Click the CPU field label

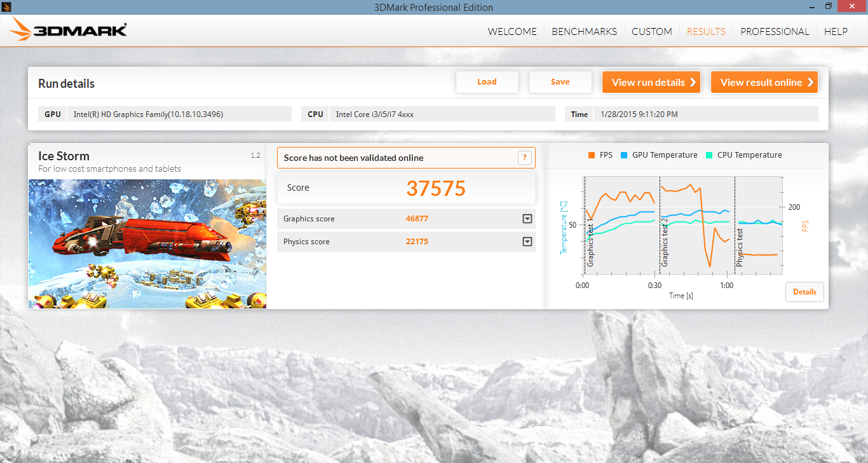pos(315,114)
